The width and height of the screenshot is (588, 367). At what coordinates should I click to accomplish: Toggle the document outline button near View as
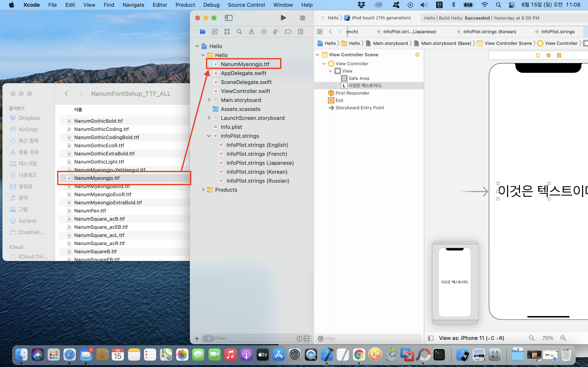tap(430, 338)
